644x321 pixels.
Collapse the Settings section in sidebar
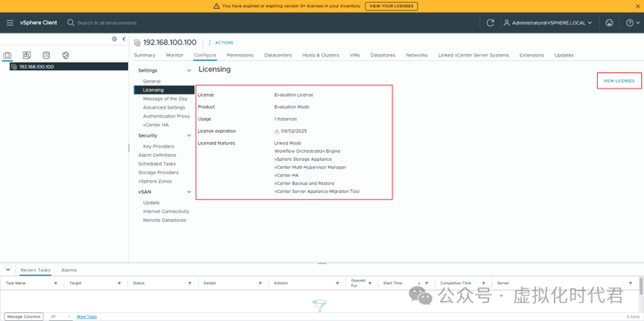(189, 71)
